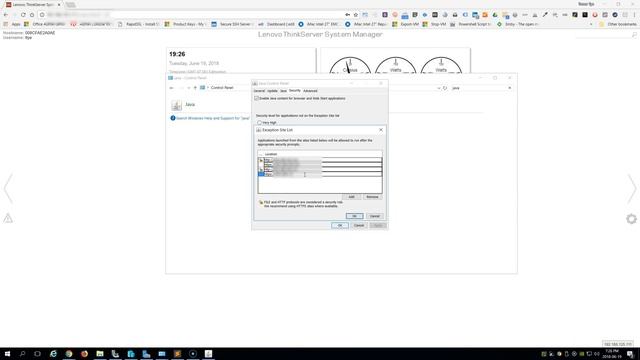Clear the Control Panel search box
This screenshot has height=360, width=640.
509,88
